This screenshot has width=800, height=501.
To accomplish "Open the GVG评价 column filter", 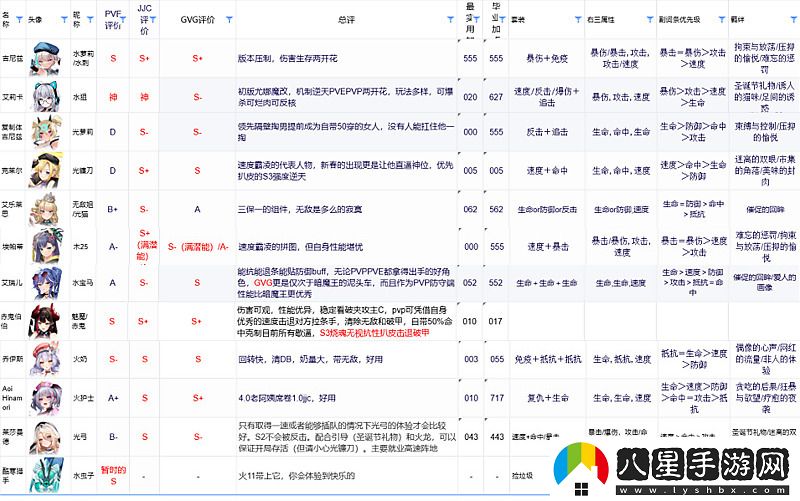I will [x=230, y=20].
